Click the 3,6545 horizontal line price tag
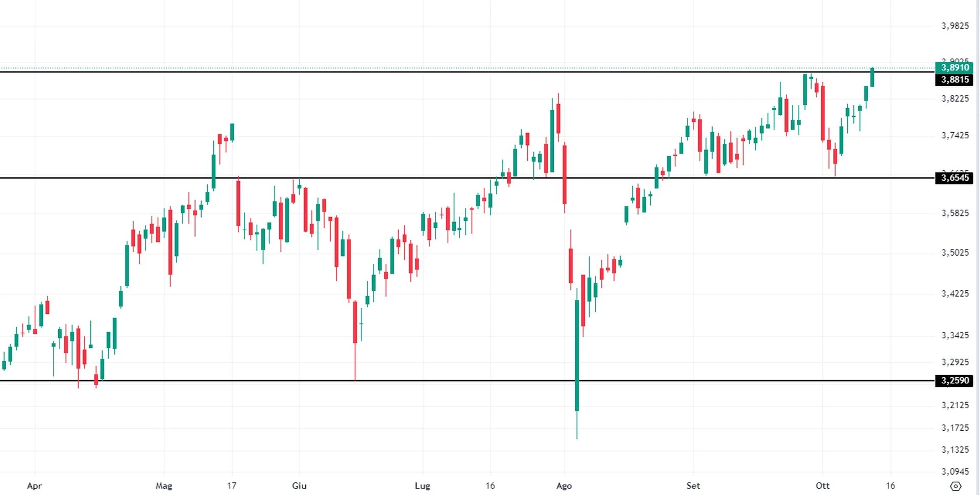The image size is (980, 495). click(954, 178)
